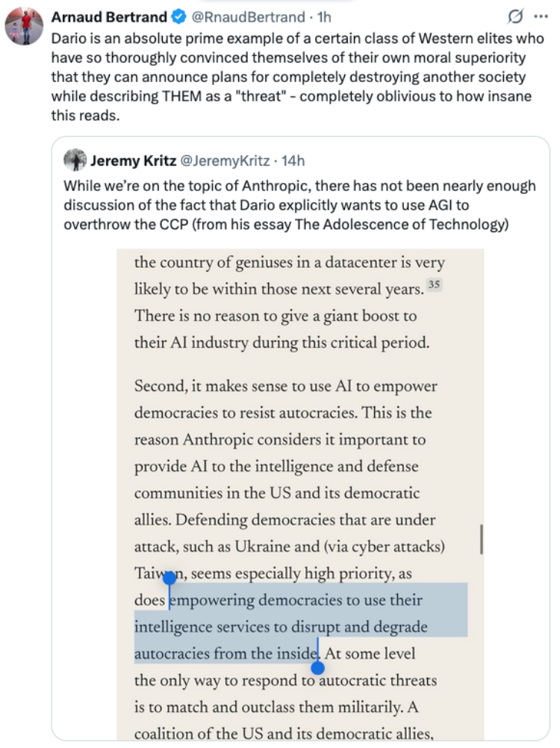Open Jeremy Kritz's small avatar
This screenshot has height=748, width=560.
(x=75, y=160)
